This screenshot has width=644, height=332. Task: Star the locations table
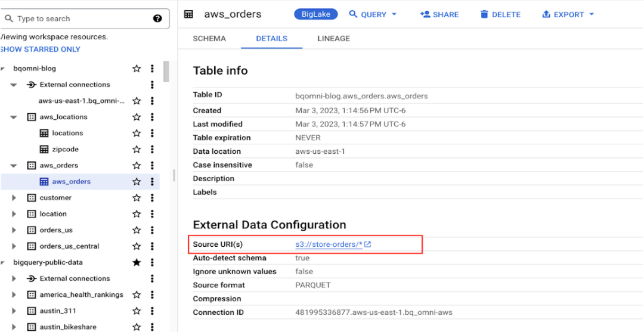pyautogui.click(x=137, y=133)
